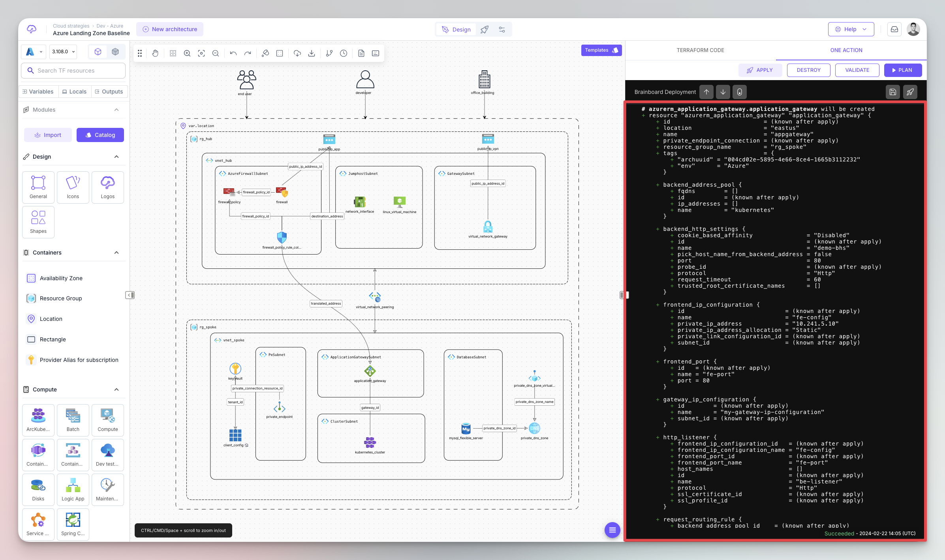Collapse the Containers section
945x560 pixels.
(116, 253)
